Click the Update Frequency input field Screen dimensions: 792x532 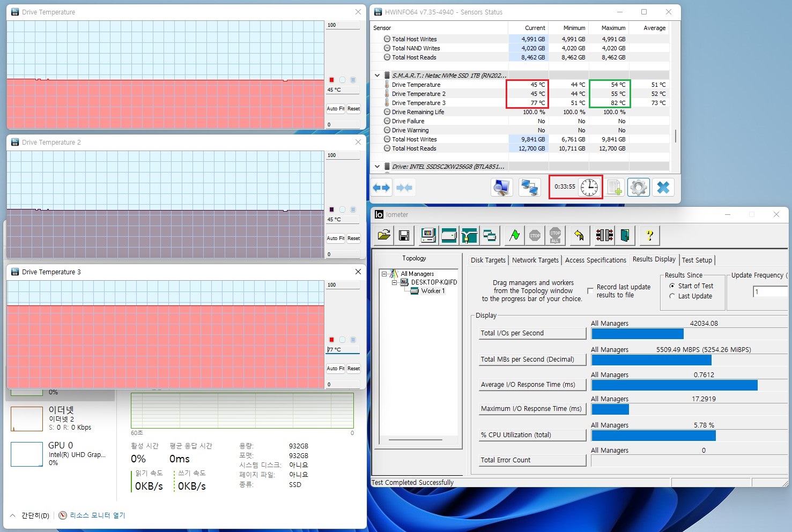770,292
